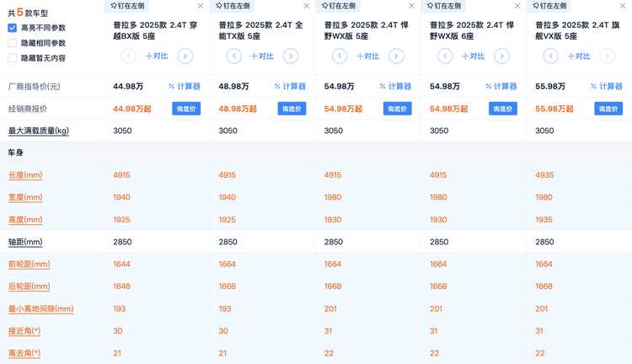Shift 悍野WX版 5座 column left
The image size is (632, 364).
tap(340, 56)
